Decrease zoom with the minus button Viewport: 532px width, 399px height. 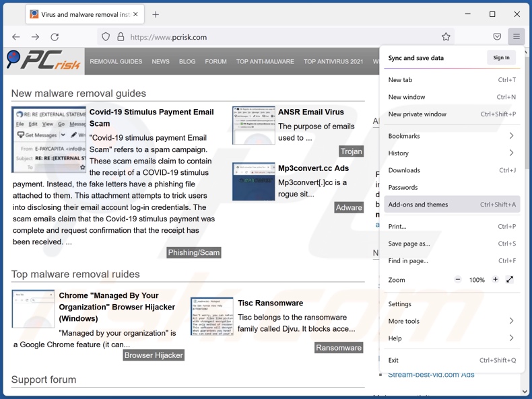pyautogui.click(x=458, y=279)
